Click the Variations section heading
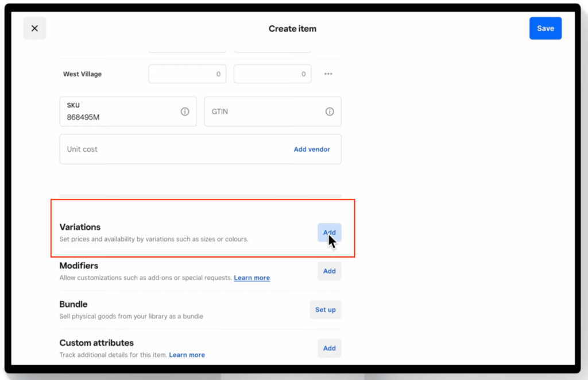588x380 pixels. pos(80,227)
